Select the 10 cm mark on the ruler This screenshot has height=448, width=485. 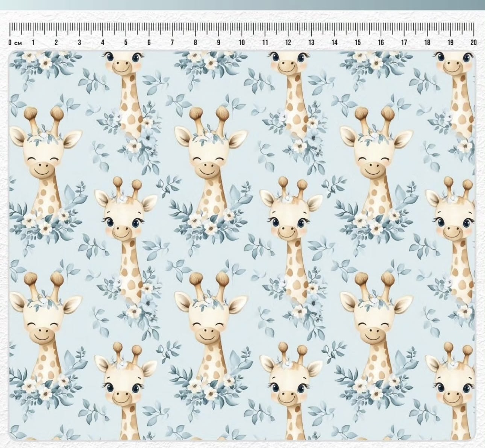point(242,42)
